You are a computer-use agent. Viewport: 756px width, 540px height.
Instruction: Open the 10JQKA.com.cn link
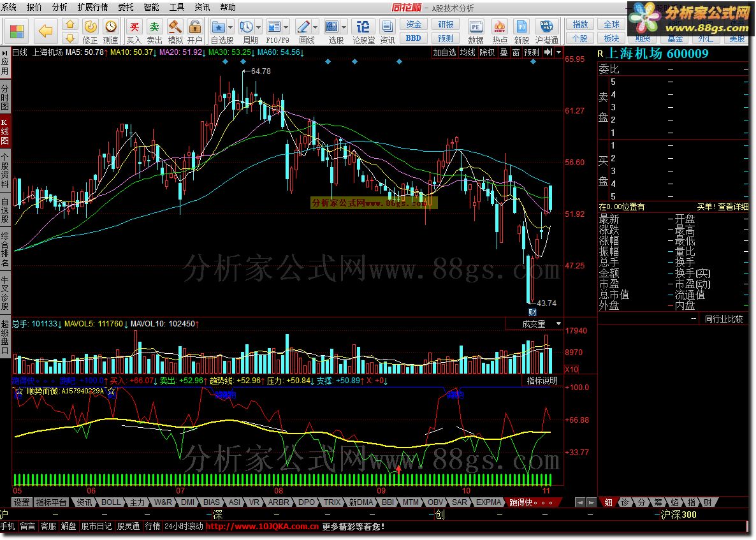tap(262, 527)
